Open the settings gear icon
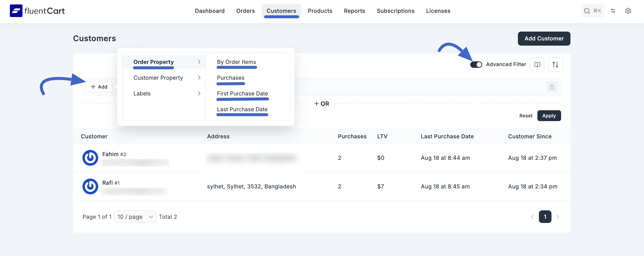 click(628, 11)
